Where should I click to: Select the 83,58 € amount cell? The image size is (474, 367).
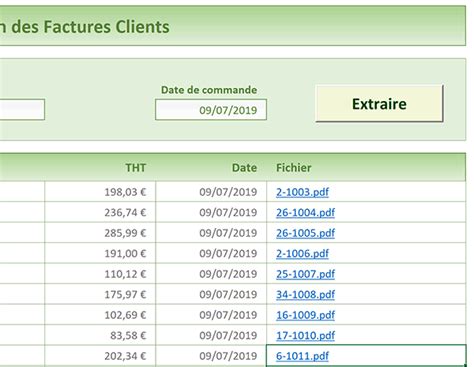click(x=100, y=336)
